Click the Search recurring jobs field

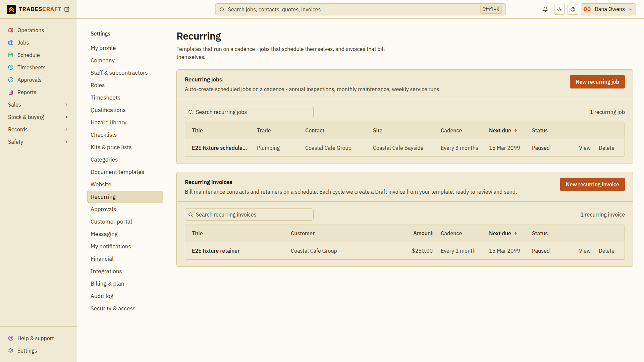click(x=249, y=112)
